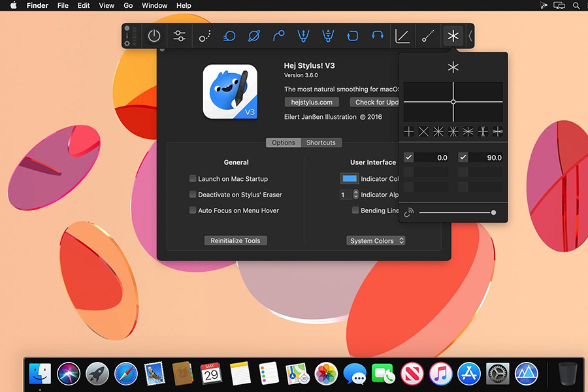Open the View menu
588x392 pixels.
pos(106,6)
